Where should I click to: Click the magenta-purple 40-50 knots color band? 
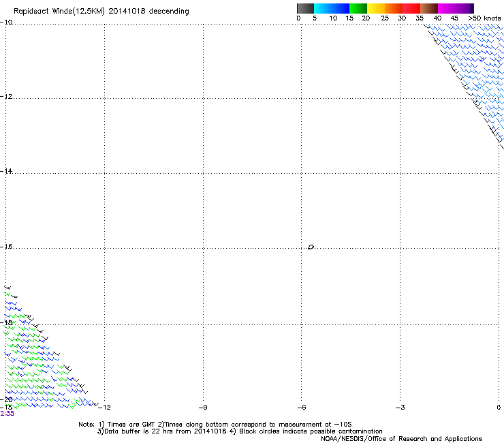[456, 8]
